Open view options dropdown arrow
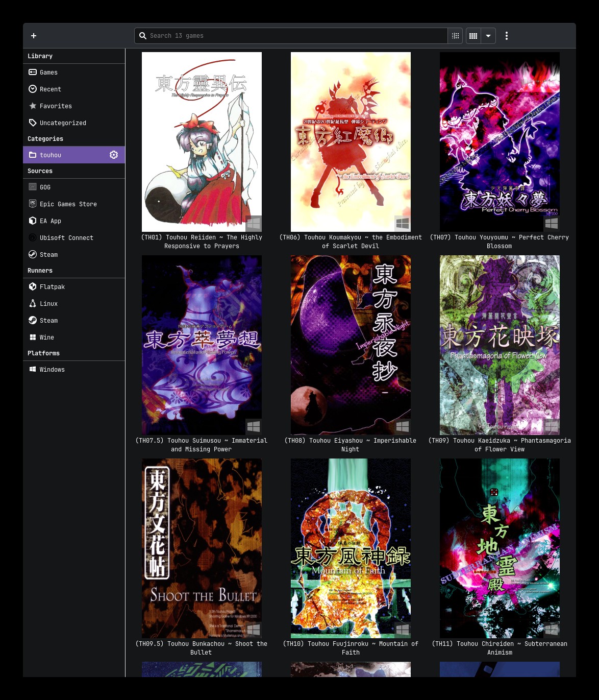The image size is (599, 700). [x=488, y=36]
